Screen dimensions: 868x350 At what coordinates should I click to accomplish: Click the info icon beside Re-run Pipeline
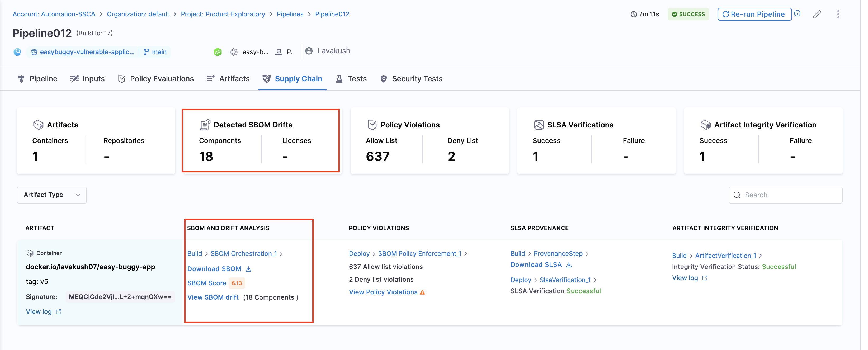click(x=797, y=13)
